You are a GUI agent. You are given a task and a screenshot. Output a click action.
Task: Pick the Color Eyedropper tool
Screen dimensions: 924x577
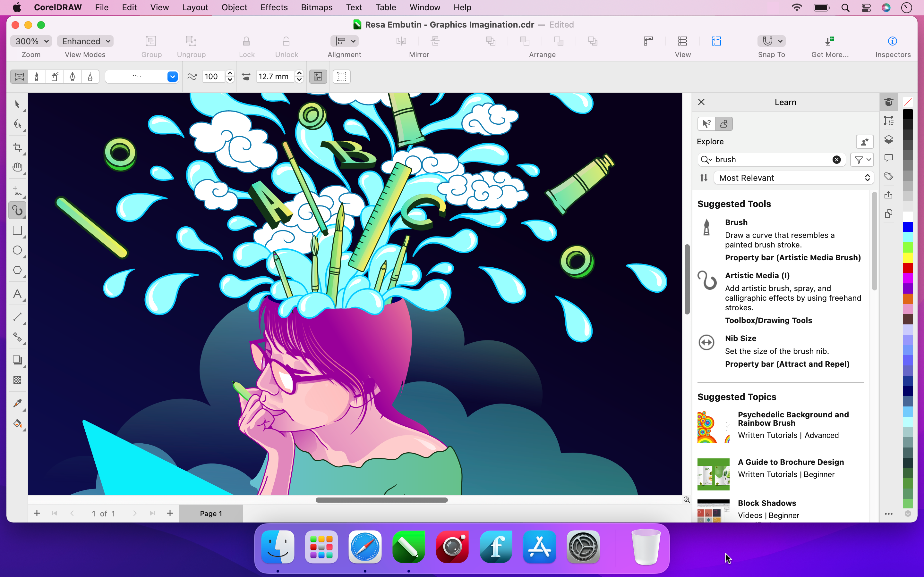(x=18, y=403)
